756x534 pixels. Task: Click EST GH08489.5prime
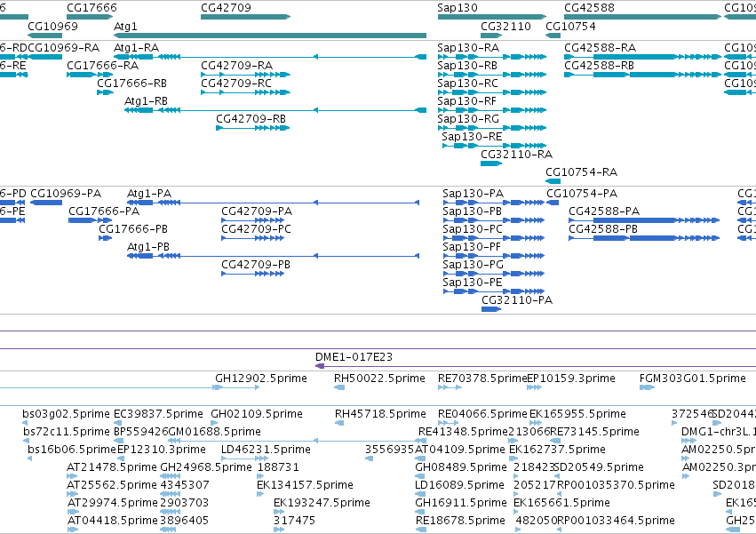coord(420,476)
